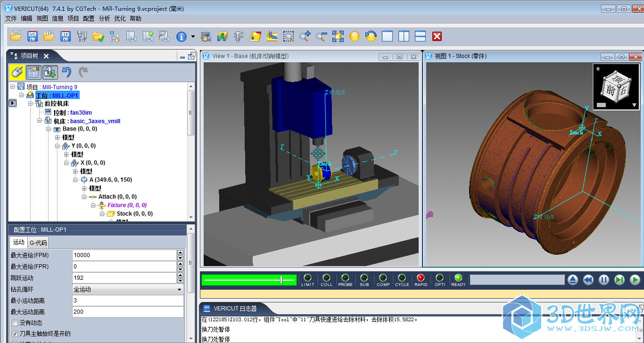The image size is (644, 343).
Task: Open NC program review magnifier icon
Action: coord(164,36)
